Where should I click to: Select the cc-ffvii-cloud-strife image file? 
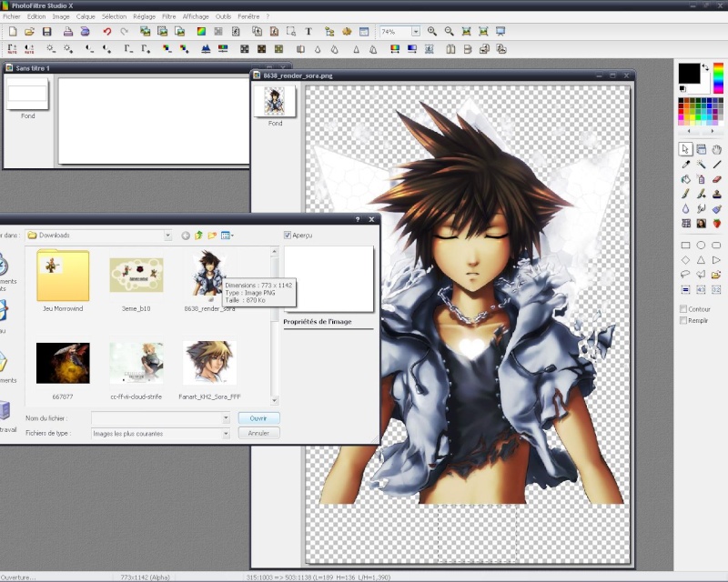136,370
